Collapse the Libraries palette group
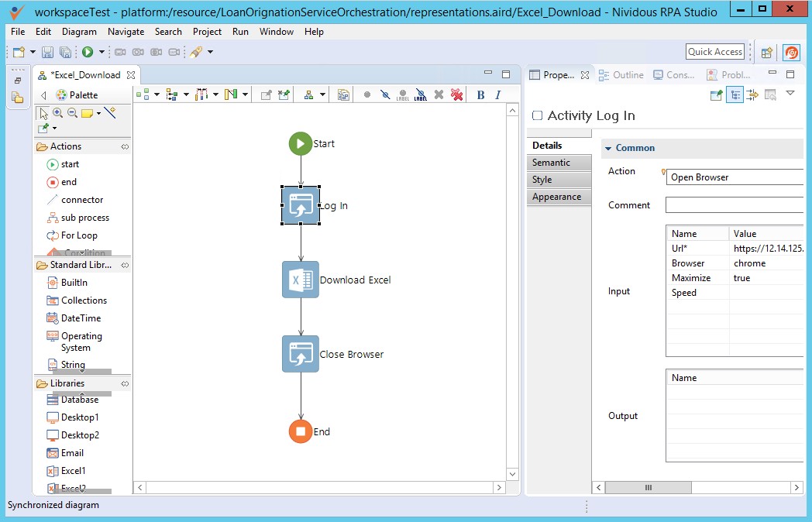The image size is (812, 522). click(125, 383)
